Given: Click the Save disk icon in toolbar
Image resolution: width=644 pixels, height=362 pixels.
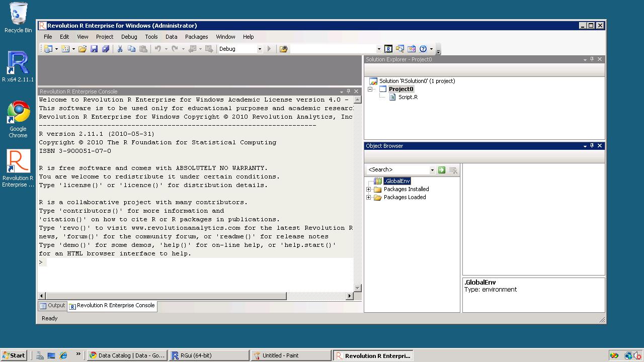Looking at the screenshot, I should pos(94,49).
